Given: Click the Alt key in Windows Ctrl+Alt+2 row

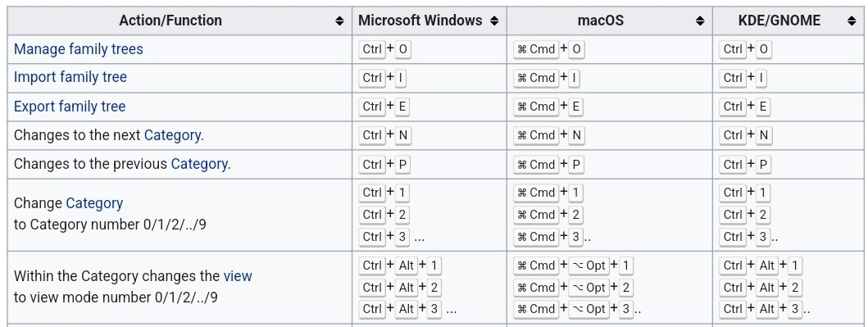Looking at the screenshot, I should pyautogui.click(x=407, y=288).
